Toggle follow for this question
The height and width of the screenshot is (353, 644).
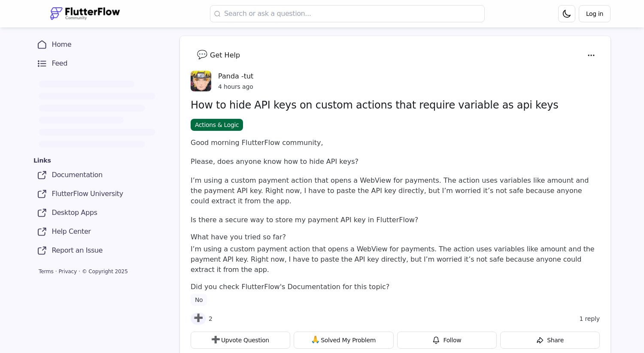pyautogui.click(x=447, y=340)
